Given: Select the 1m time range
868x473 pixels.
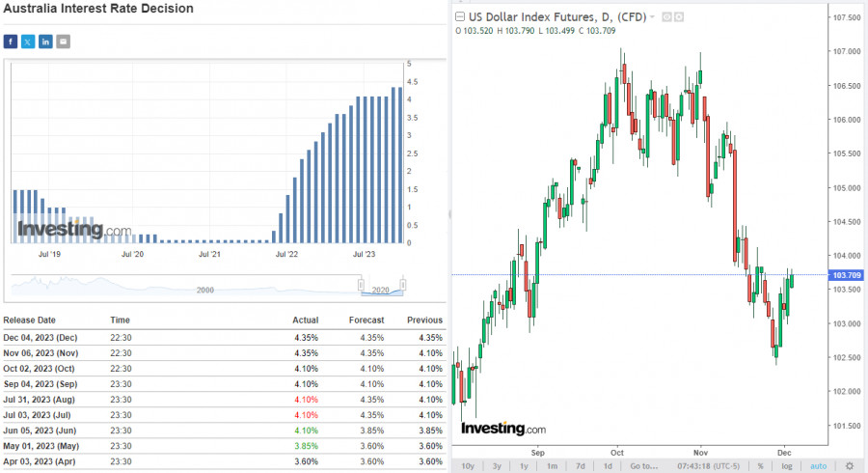Looking at the screenshot, I should pyautogui.click(x=552, y=466).
